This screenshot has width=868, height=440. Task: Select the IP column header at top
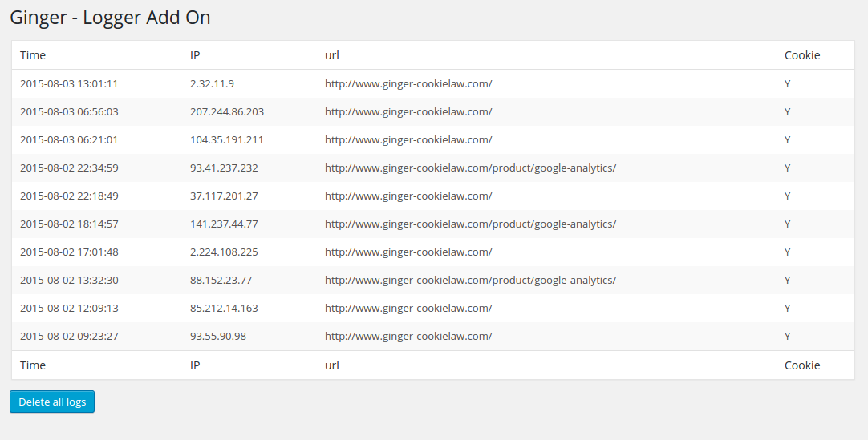pos(195,55)
